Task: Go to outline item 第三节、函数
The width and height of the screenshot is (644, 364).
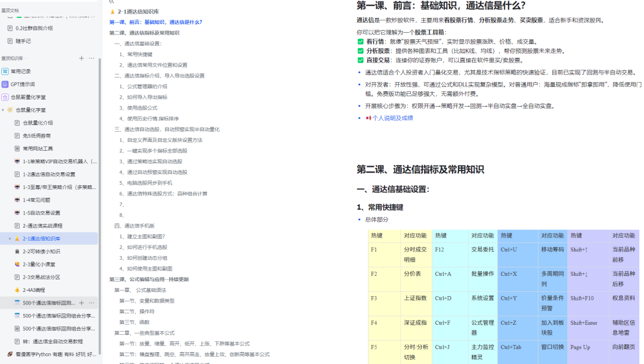Action: click(134, 322)
